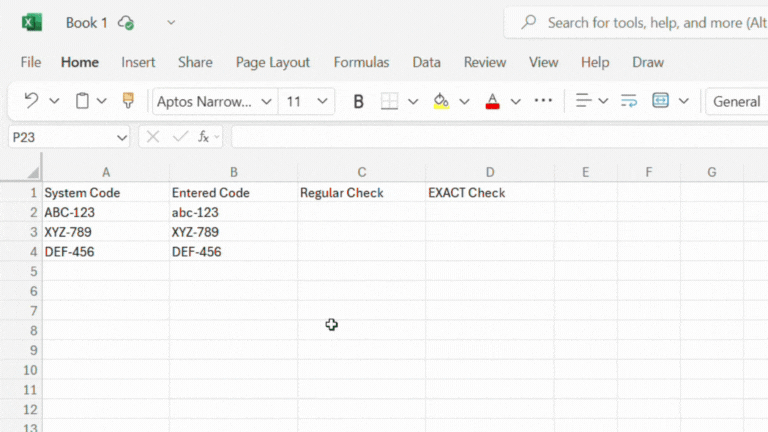The height and width of the screenshot is (432, 768).
Task: Click the Excel app logo icon
Action: click(x=32, y=23)
